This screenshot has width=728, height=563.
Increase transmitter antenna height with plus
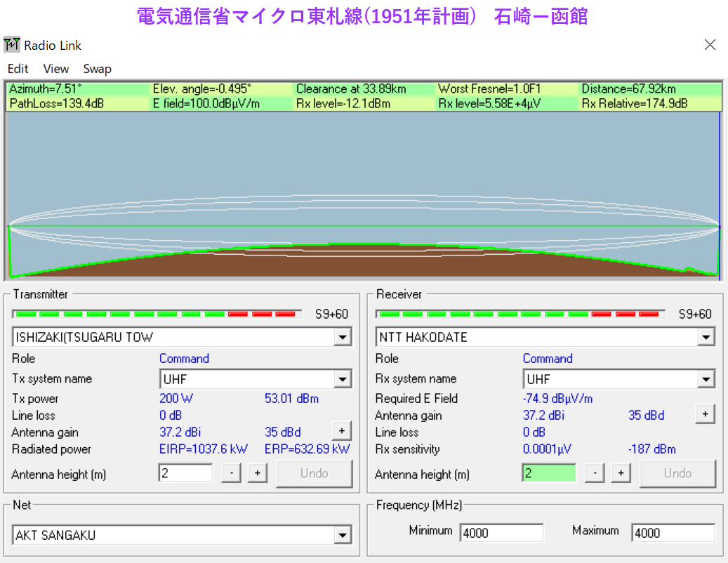point(257,473)
